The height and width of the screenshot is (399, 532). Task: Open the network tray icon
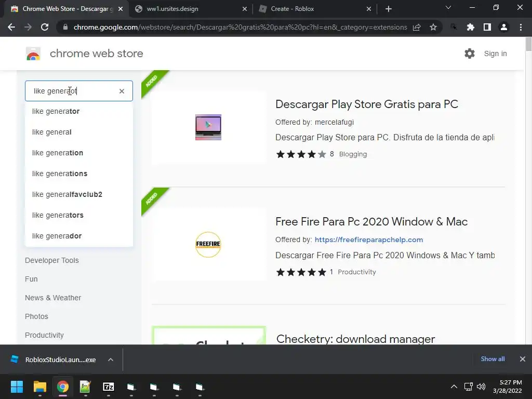[469, 387]
